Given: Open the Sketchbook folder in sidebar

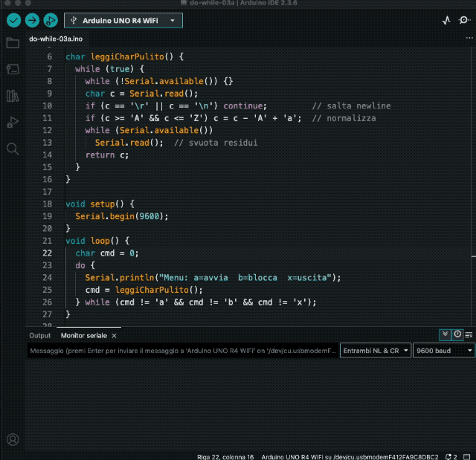Looking at the screenshot, I should coord(13,43).
